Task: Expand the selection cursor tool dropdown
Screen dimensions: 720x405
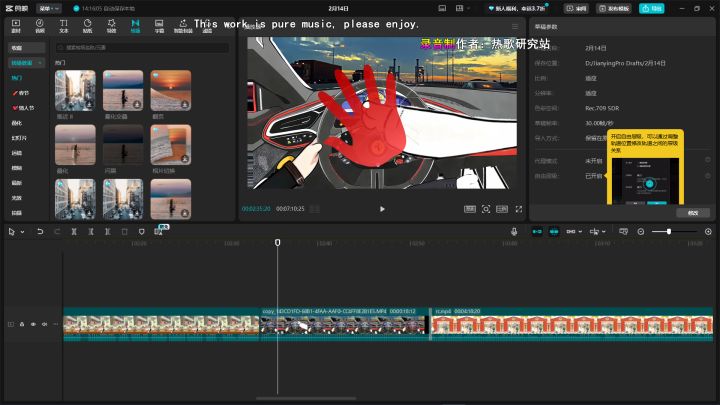Action: [x=23, y=231]
